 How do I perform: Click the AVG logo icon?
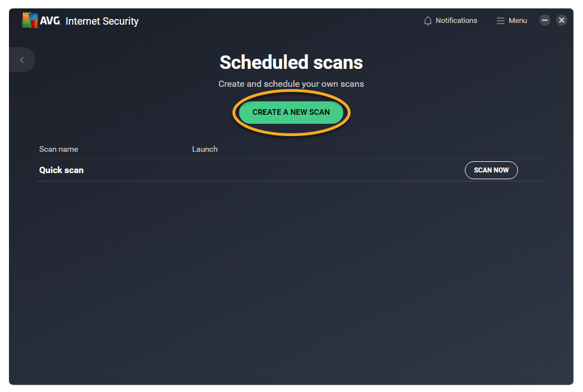pos(30,21)
